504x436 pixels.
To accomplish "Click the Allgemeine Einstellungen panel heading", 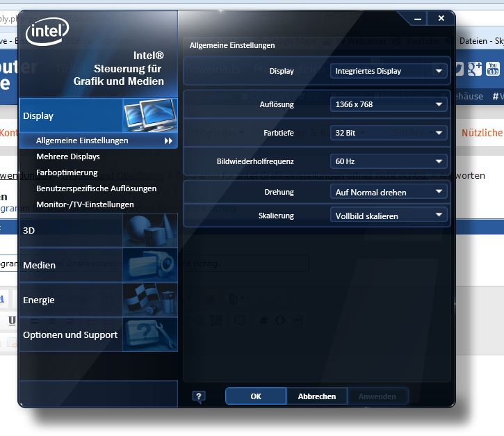I will tap(232, 45).
